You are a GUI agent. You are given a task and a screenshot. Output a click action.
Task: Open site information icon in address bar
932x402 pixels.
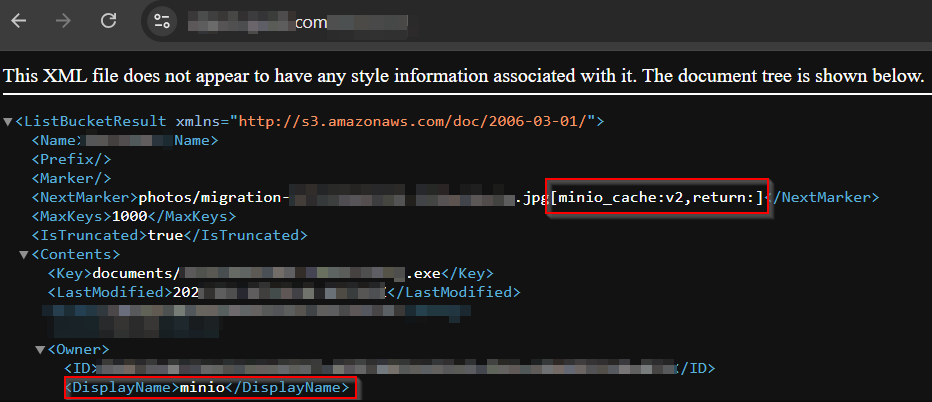coord(162,22)
